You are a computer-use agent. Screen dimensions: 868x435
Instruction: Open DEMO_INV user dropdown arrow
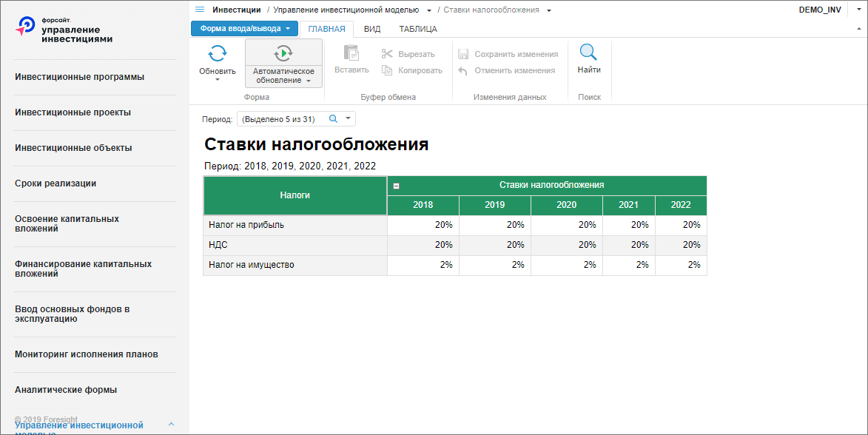click(x=858, y=10)
